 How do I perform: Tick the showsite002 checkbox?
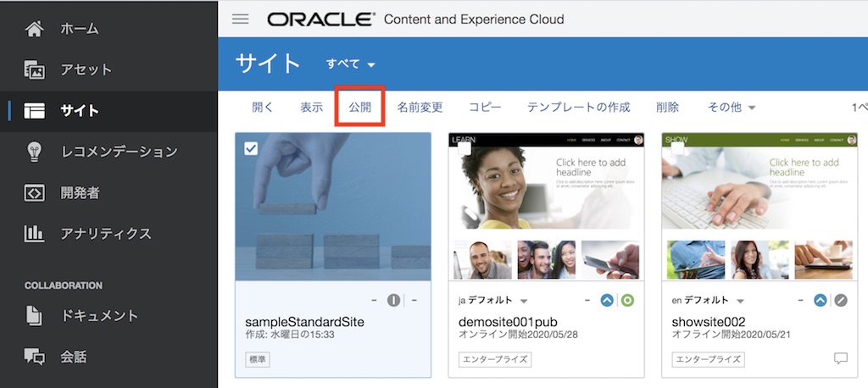coord(677,149)
